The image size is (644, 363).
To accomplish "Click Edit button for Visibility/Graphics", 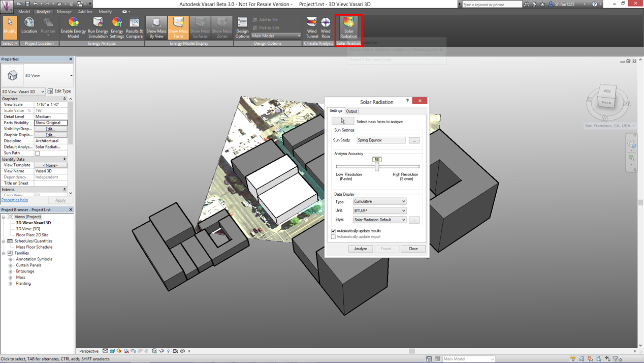I will tap(50, 129).
